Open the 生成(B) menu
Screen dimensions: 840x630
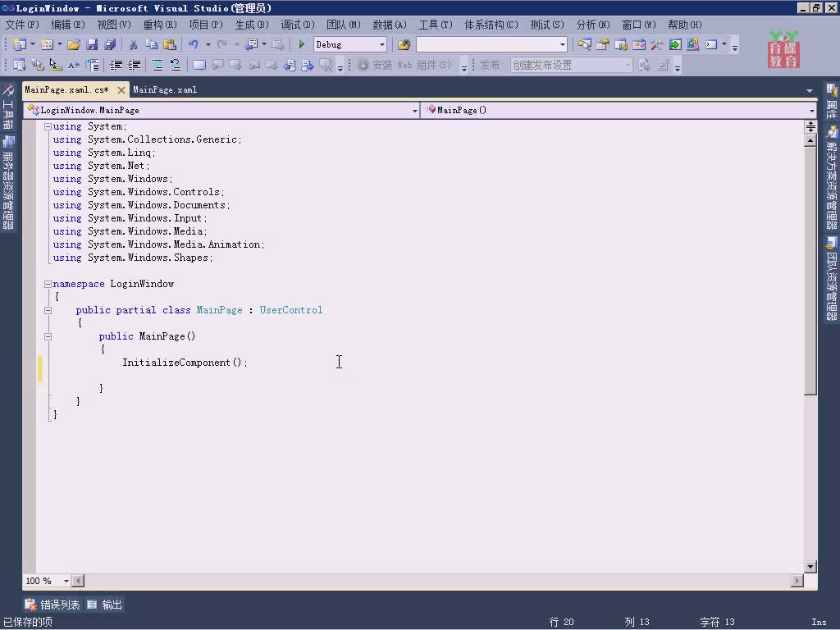tap(252, 25)
